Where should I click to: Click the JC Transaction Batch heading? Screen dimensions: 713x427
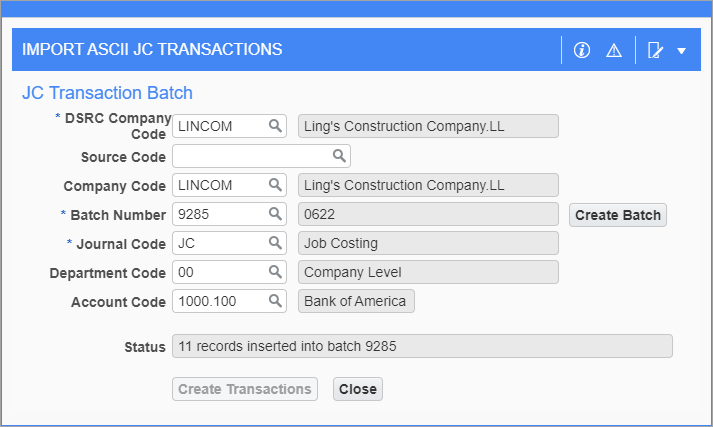click(x=107, y=93)
